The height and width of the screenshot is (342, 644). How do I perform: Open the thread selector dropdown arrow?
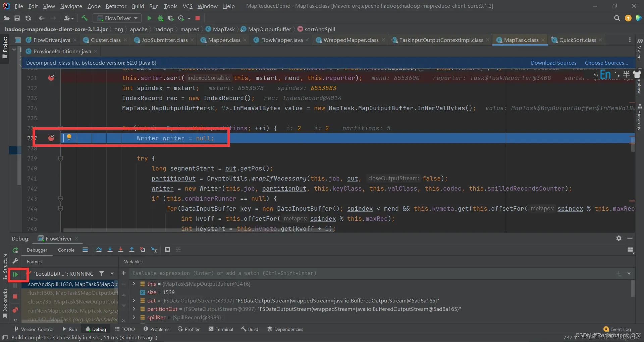112,274
